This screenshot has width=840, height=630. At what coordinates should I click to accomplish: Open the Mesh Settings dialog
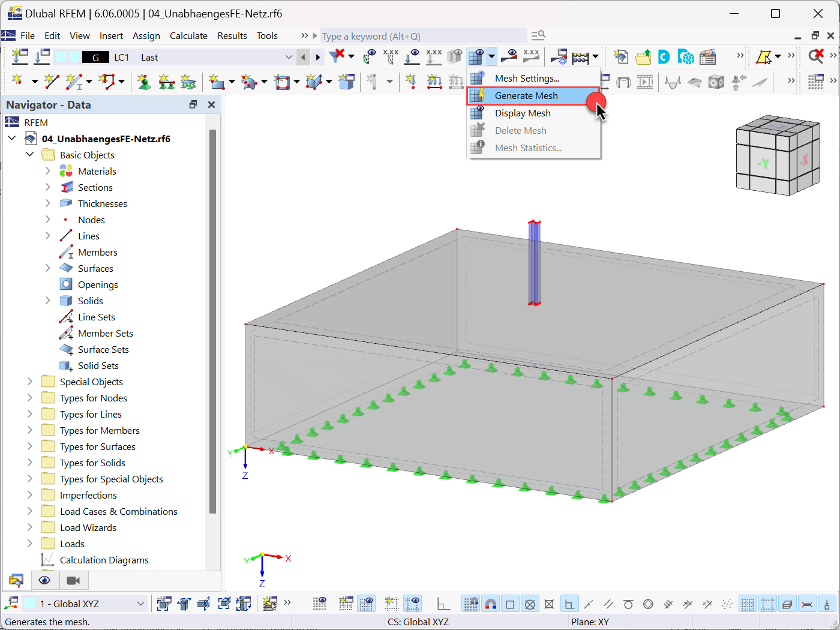pyautogui.click(x=526, y=78)
